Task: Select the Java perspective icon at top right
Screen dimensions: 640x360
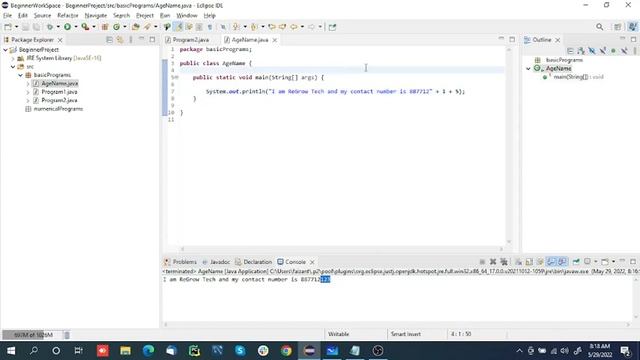Action: (x=633, y=27)
